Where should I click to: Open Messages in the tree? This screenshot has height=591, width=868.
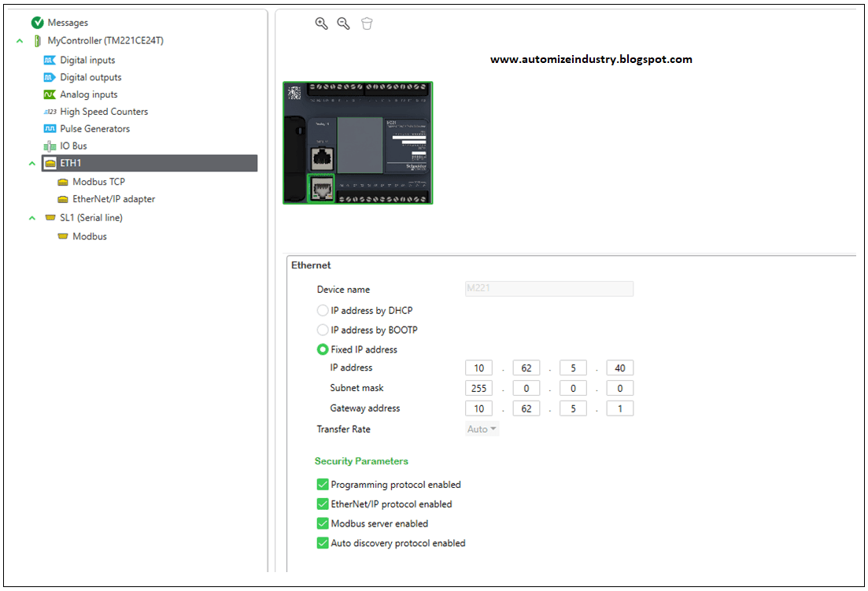coord(68,23)
